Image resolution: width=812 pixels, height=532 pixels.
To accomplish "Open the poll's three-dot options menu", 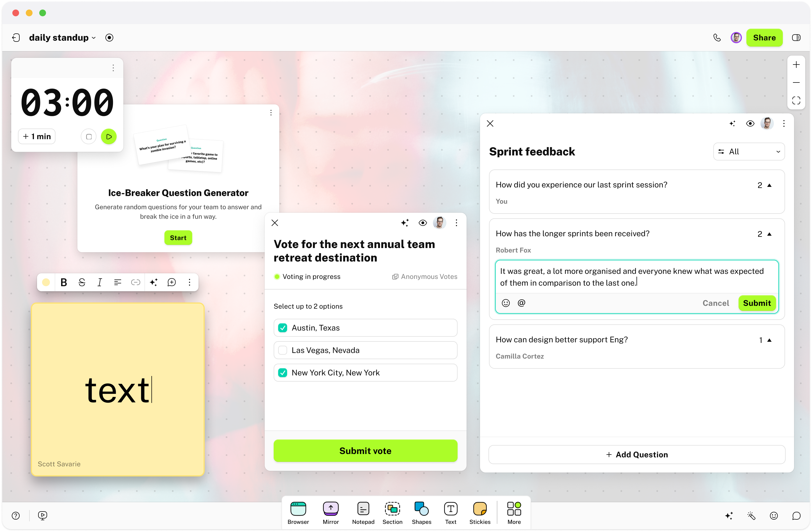I will [x=456, y=223].
